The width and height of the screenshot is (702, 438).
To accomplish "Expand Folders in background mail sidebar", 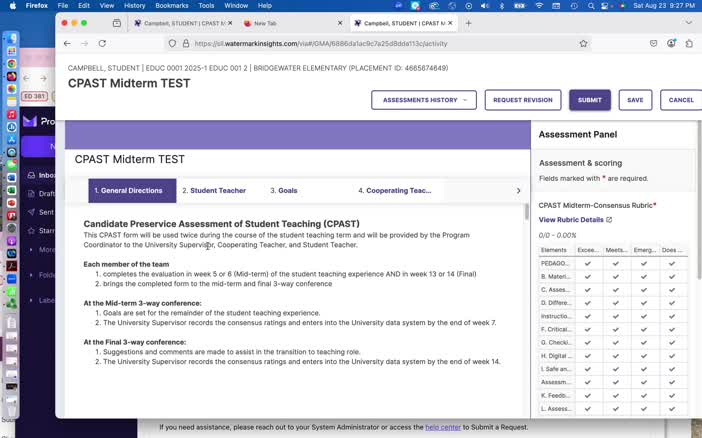I will coord(30,275).
